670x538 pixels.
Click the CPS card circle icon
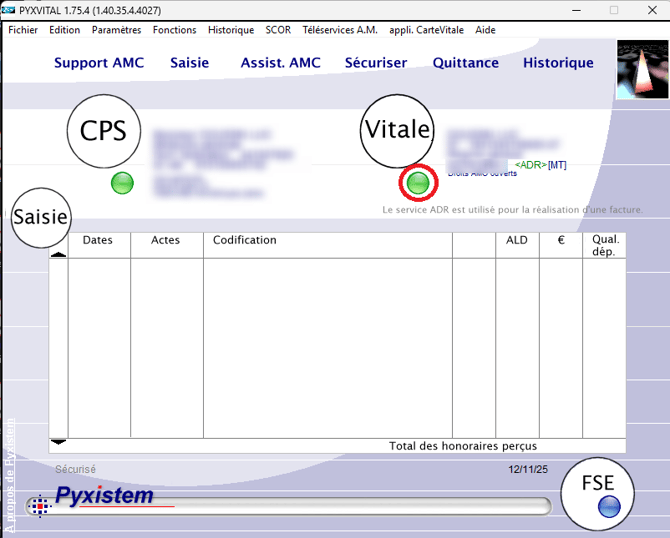tap(103, 131)
